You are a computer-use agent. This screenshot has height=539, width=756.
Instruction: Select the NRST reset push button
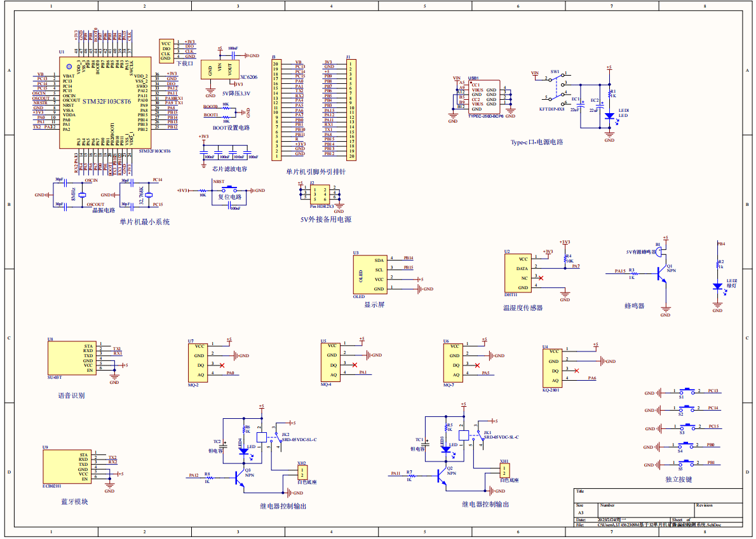(227, 189)
